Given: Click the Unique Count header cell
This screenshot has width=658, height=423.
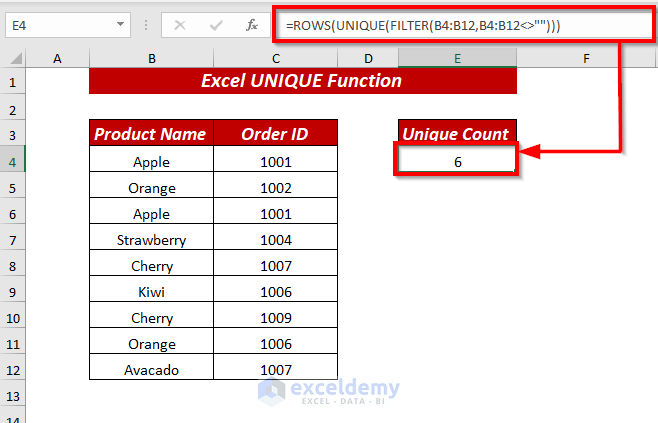Looking at the screenshot, I should click(457, 133).
